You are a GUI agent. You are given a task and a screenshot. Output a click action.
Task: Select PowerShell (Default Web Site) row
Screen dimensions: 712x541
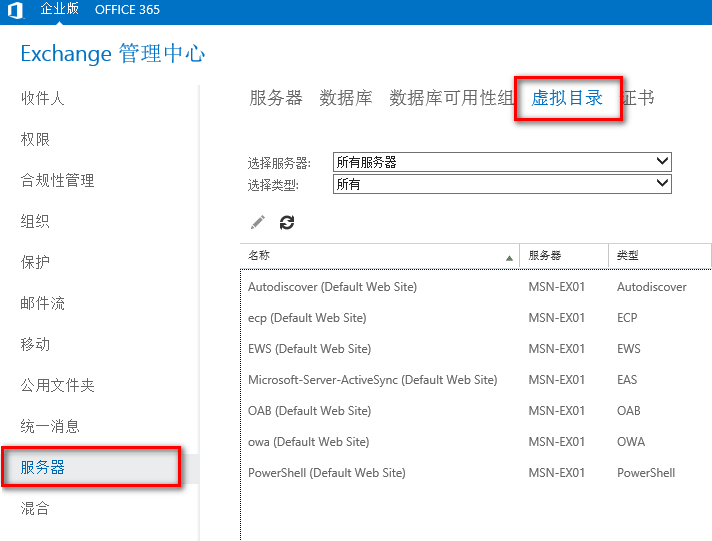click(476, 472)
